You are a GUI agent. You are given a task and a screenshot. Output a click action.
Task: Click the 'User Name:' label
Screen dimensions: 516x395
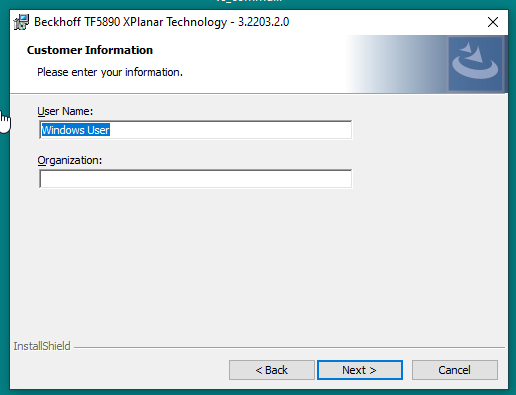[x=65, y=111]
